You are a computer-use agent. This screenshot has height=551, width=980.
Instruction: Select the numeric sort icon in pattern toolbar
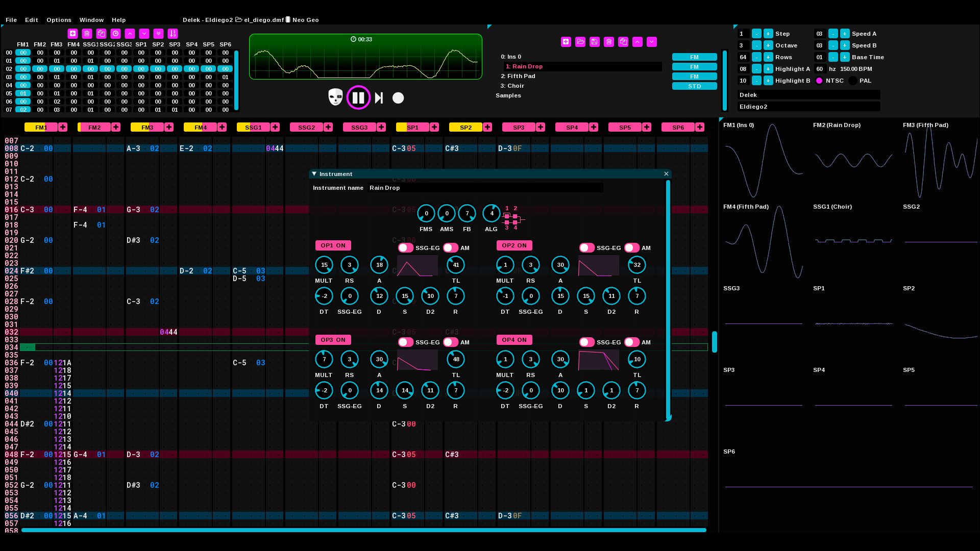point(173,34)
